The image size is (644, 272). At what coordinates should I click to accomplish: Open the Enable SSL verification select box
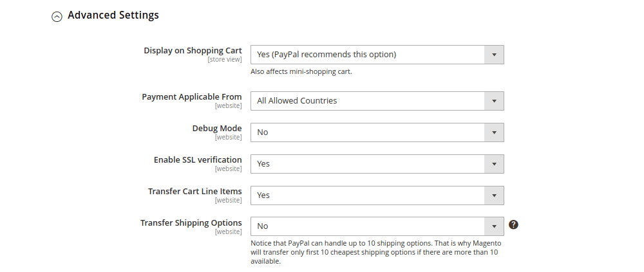(x=377, y=164)
